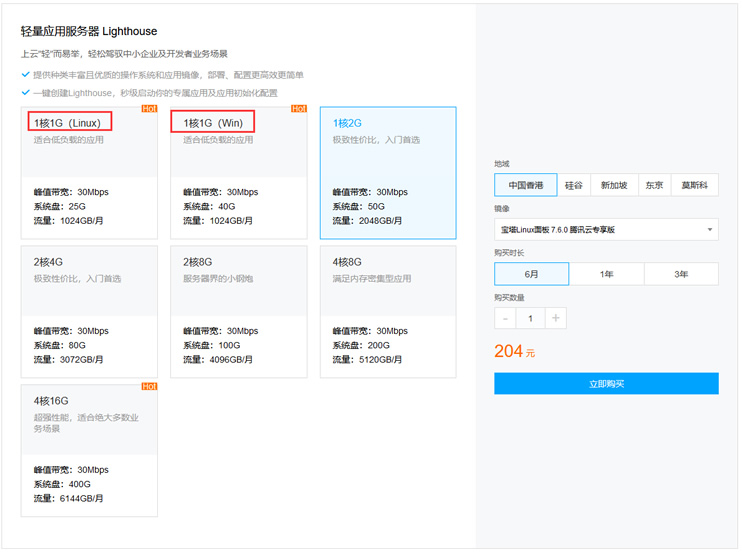Click the 立即购买 button
742x554 pixels.
pyautogui.click(x=606, y=384)
